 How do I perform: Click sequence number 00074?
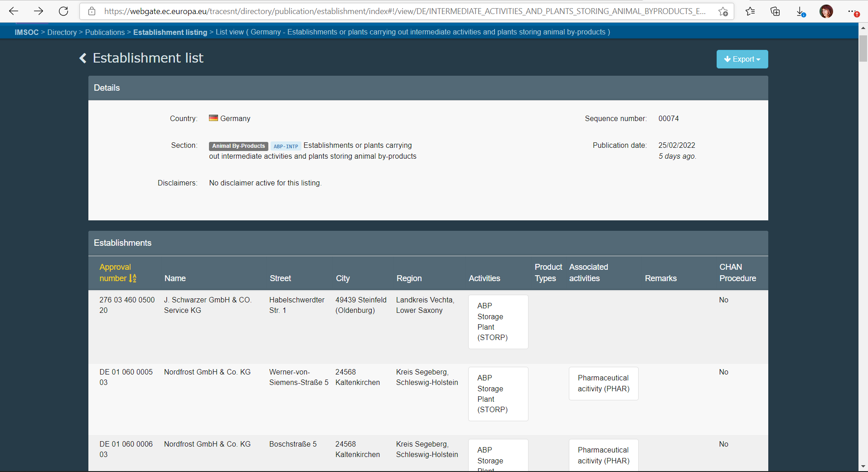tap(669, 118)
